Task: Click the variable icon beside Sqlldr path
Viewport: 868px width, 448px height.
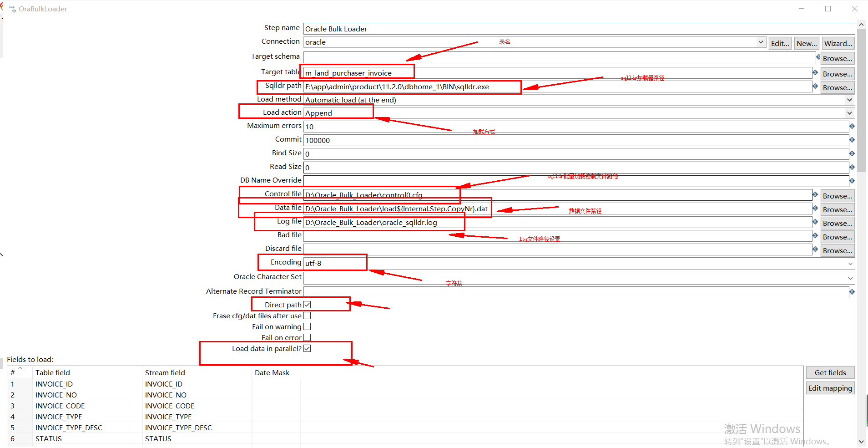Action: click(814, 87)
